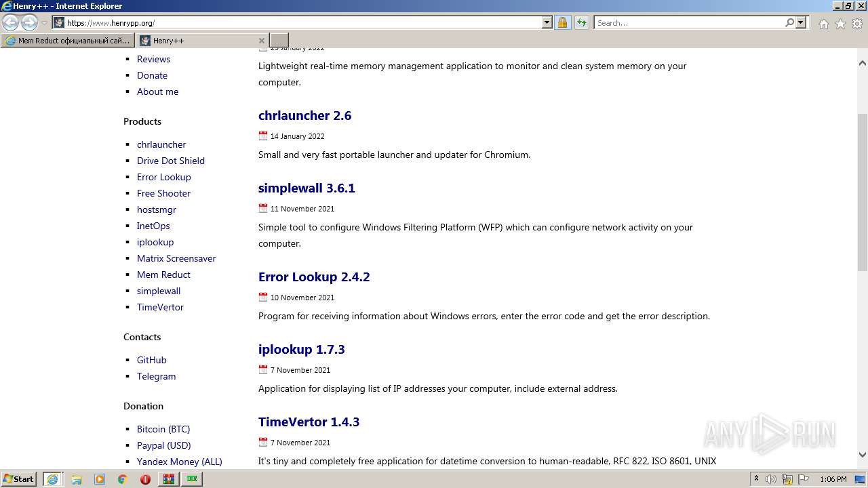Click the security lock icon
The image size is (868, 488).
[562, 22]
